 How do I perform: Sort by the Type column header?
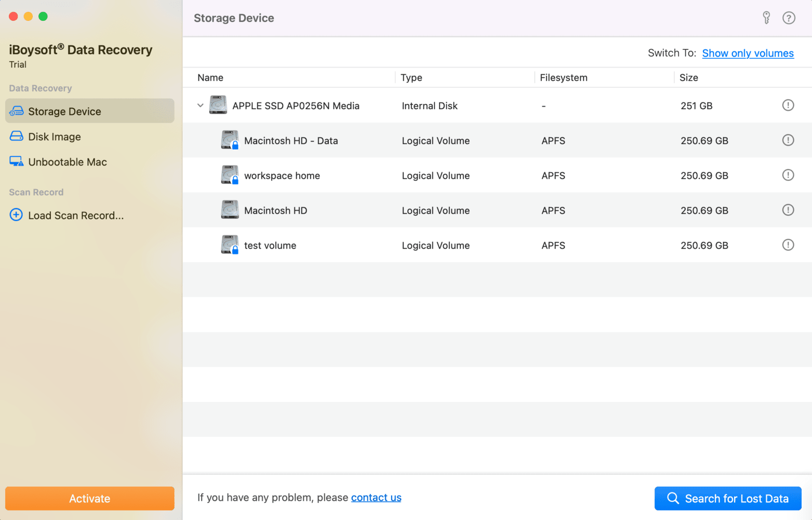pyautogui.click(x=411, y=77)
